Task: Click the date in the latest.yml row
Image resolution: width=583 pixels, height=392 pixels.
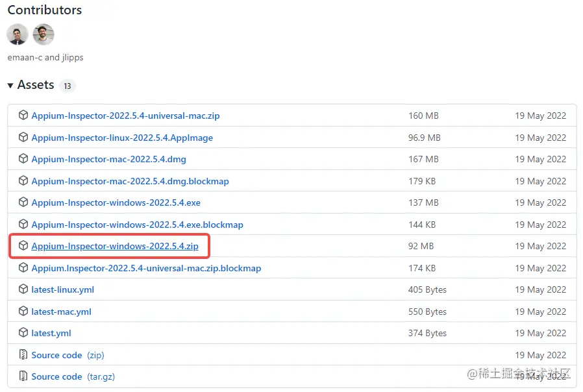Action: pos(541,333)
